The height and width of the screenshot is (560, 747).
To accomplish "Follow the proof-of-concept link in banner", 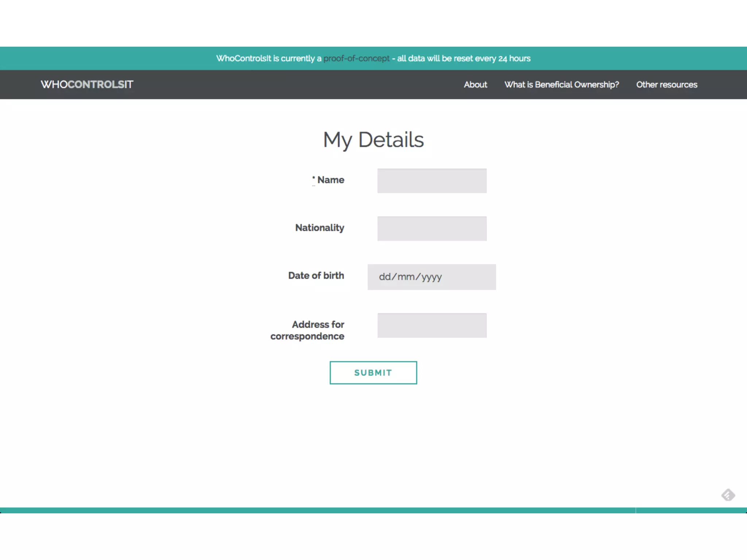I will click(356, 58).
